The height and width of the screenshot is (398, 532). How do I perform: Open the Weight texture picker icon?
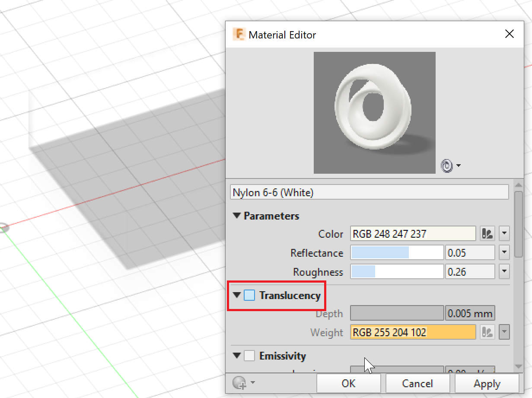[x=487, y=332]
